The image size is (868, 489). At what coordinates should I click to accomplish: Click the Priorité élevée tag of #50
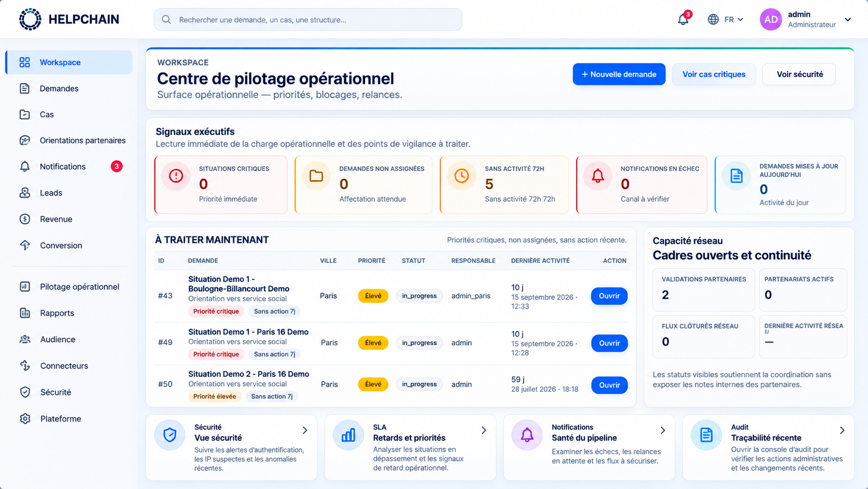coord(215,397)
